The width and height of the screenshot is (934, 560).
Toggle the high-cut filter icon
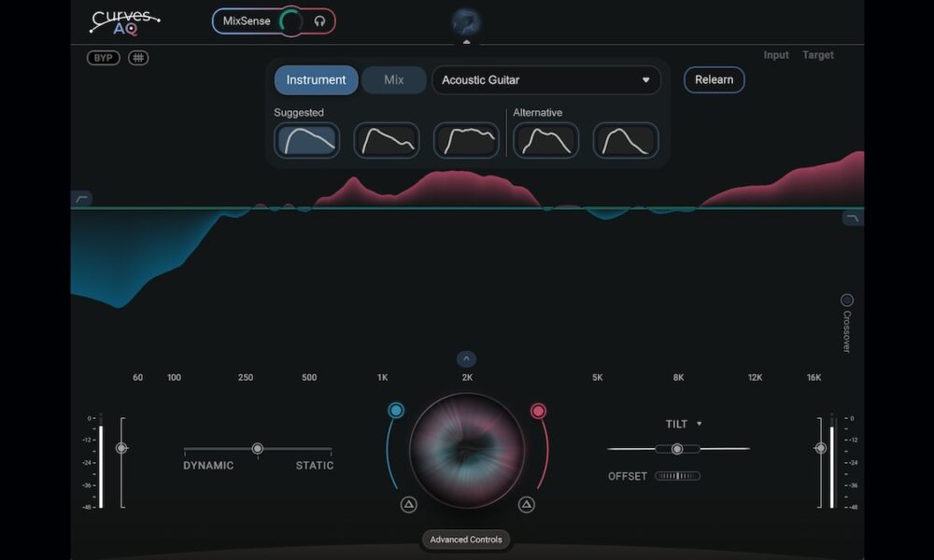pos(853,218)
